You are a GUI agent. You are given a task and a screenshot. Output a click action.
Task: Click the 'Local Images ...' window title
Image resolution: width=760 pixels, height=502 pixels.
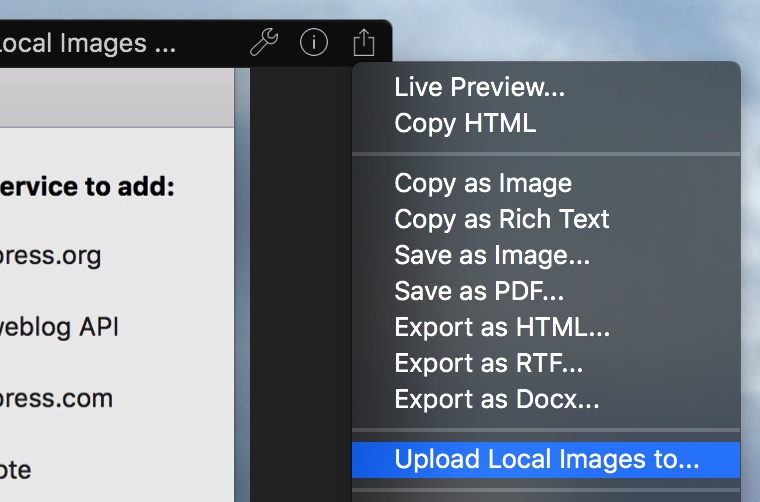pos(88,43)
